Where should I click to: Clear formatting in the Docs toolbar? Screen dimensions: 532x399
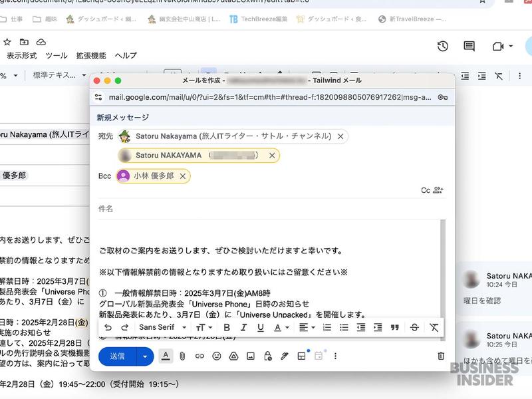tap(498, 76)
